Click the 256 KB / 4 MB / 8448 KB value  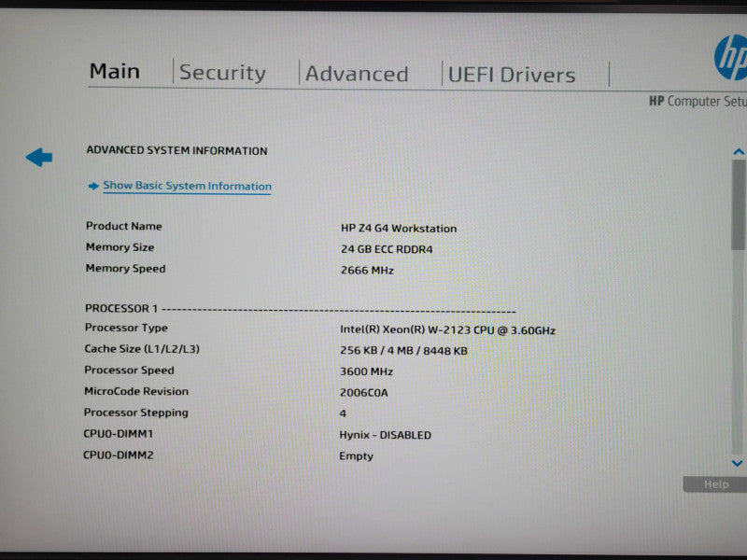click(403, 351)
